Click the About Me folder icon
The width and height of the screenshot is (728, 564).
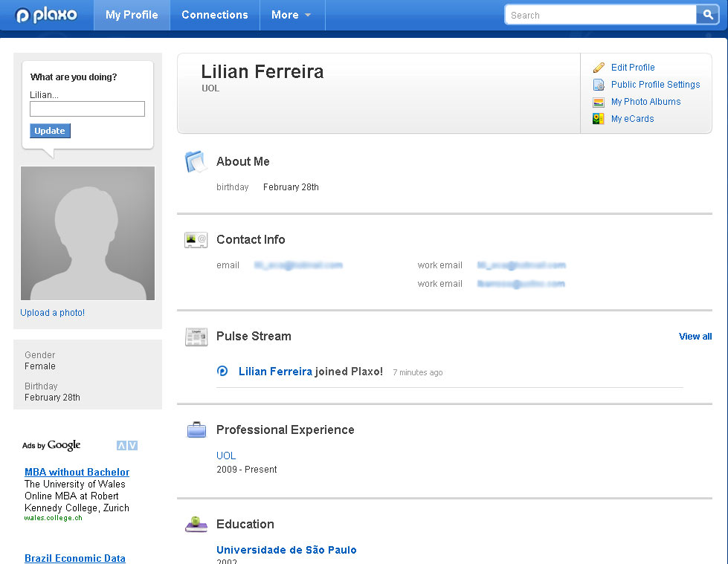pos(196,161)
